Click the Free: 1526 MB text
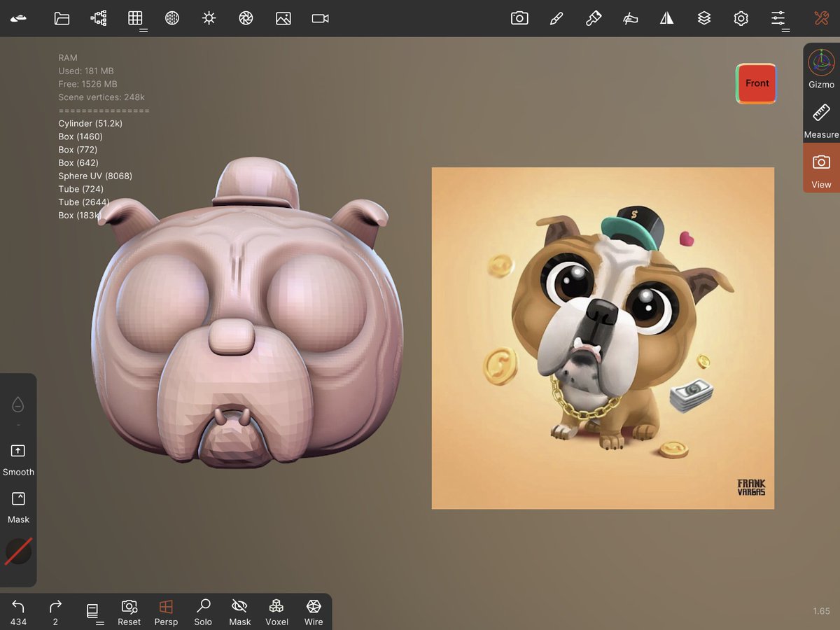The image size is (840, 630). pos(88,84)
